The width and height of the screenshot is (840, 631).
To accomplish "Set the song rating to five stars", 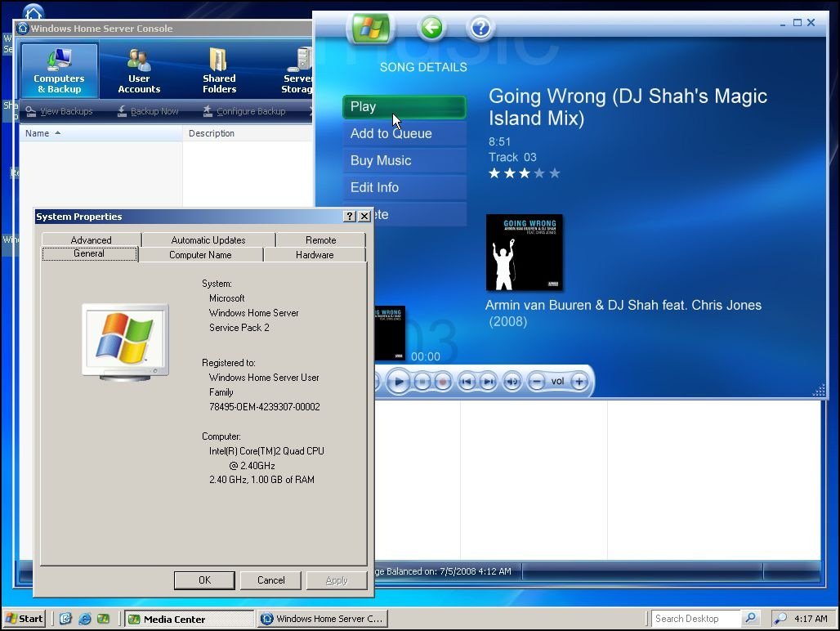I will click(555, 173).
